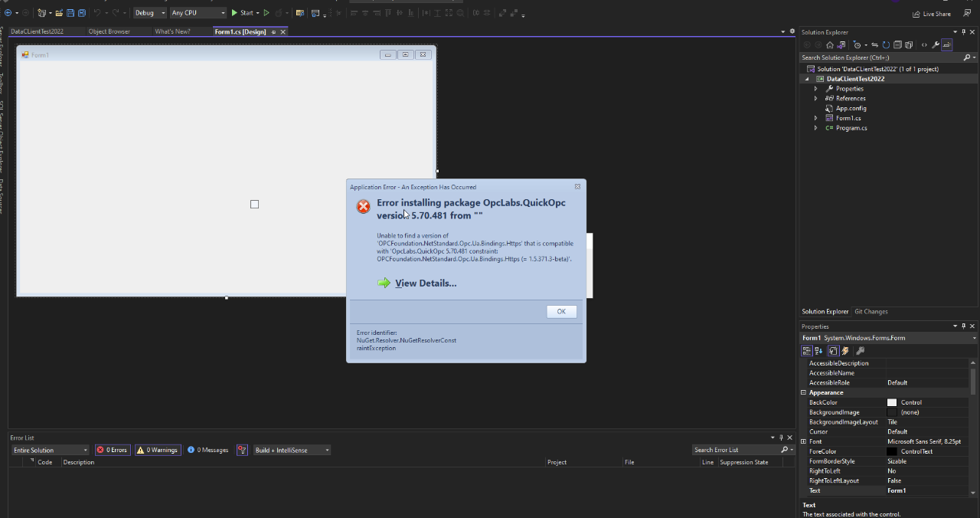Screen dimensions: 980x518
Task: Toggle the 0 Warnings filter button
Action: click(158, 450)
